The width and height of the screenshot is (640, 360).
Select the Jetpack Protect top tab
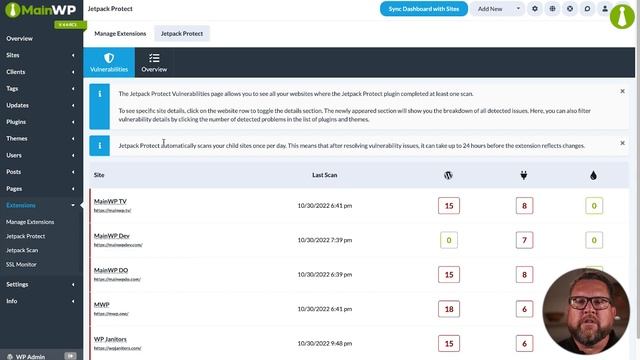[182, 33]
